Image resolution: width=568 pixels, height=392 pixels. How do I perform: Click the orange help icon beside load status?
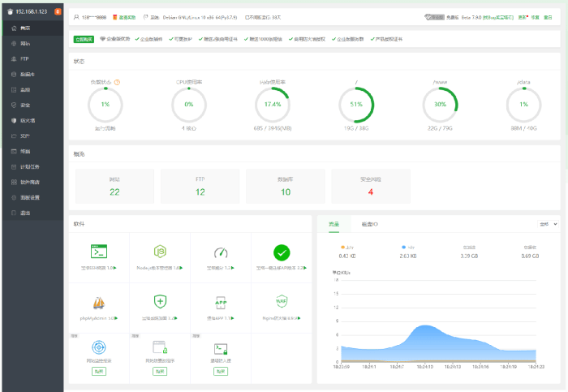118,82
